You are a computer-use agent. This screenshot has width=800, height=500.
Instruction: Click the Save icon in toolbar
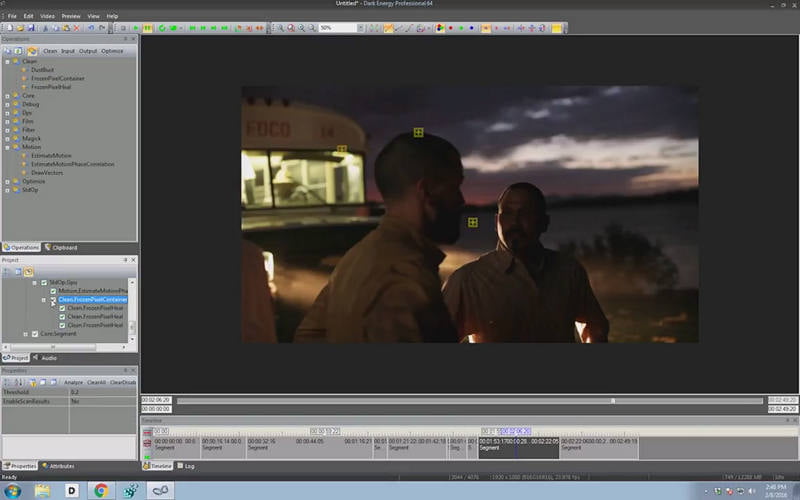click(x=33, y=28)
